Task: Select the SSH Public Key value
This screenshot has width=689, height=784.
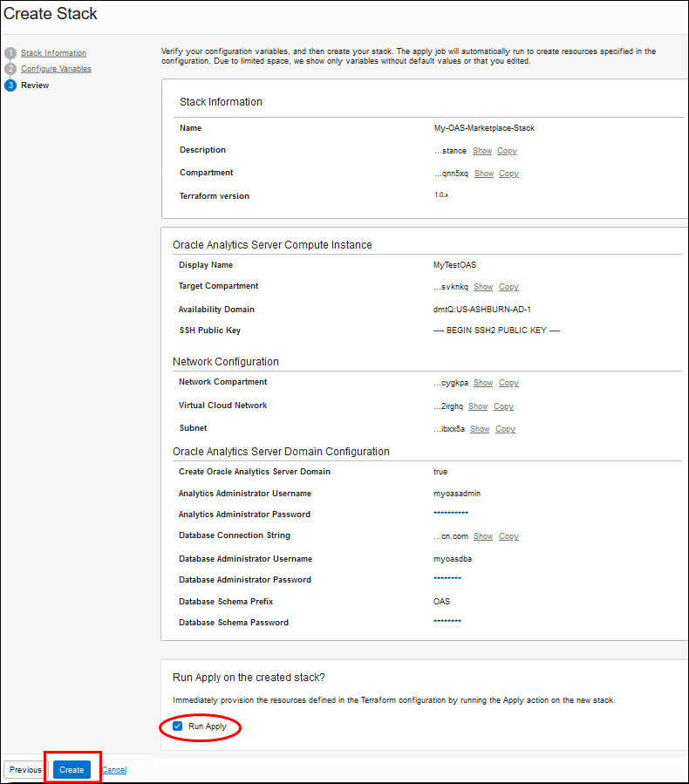Action: (x=496, y=331)
